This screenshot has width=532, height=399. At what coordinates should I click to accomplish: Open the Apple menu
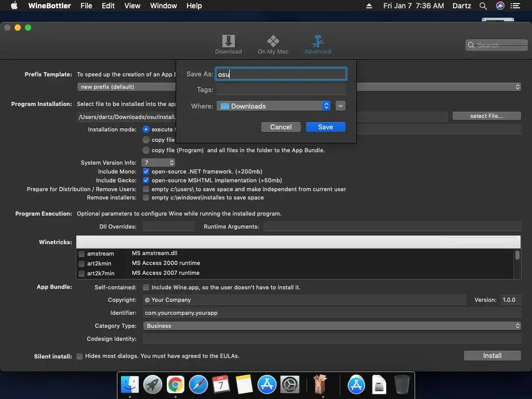[14, 6]
